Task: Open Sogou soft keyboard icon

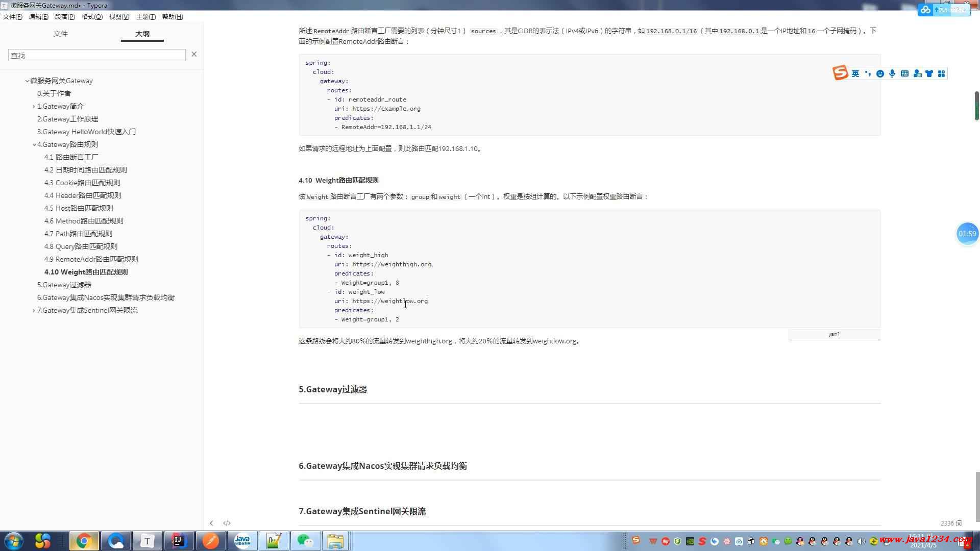Action: point(904,73)
